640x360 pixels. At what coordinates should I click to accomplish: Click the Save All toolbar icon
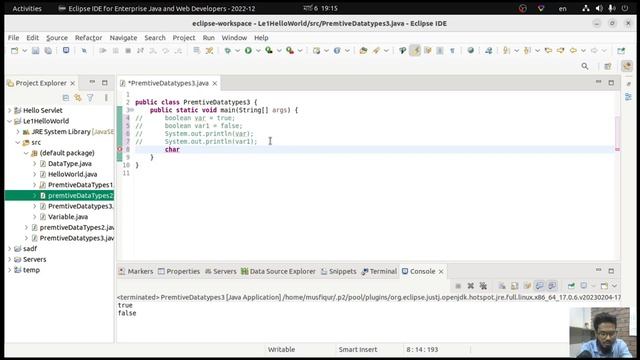[x=48, y=51]
